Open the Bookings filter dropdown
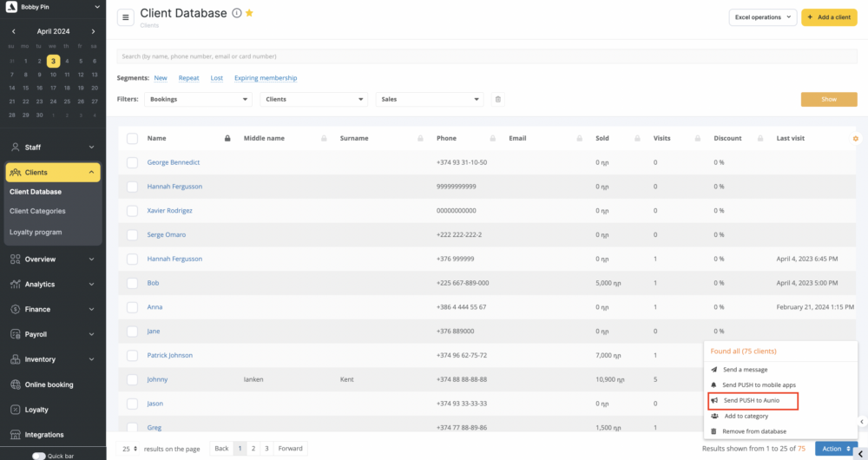The height and width of the screenshot is (460, 868). [x=198, y=100]
